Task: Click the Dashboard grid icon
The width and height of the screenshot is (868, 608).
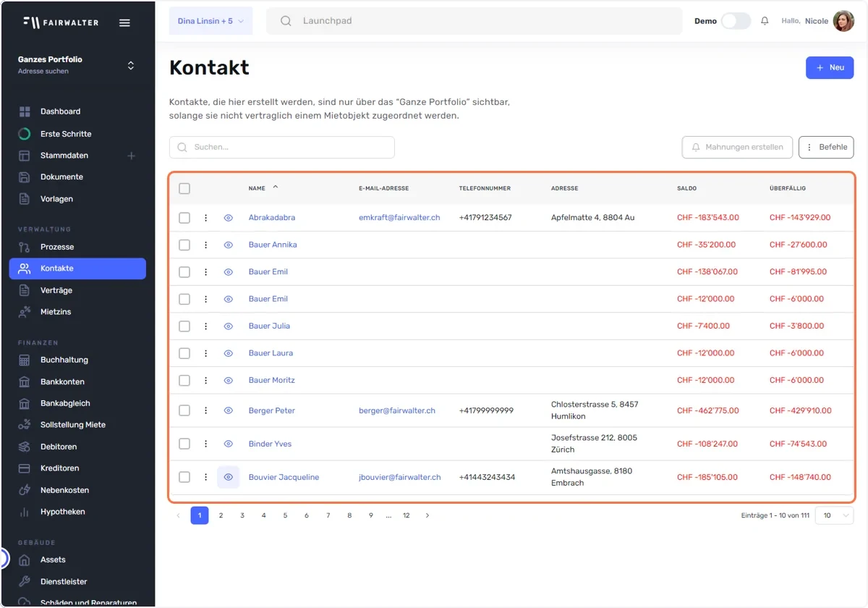Action: [25, 111]
